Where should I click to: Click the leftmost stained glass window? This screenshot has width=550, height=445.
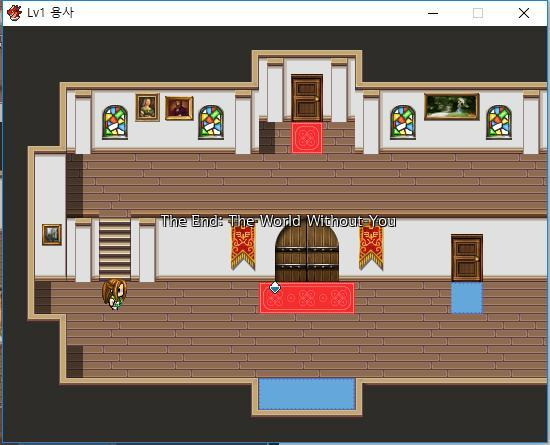click(115, 122)
